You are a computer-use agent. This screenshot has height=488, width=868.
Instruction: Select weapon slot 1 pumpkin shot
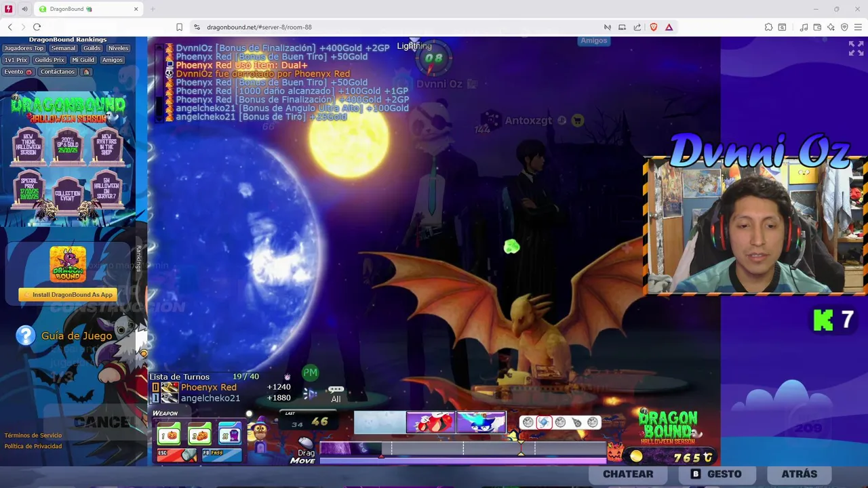[x=170, y=434]
